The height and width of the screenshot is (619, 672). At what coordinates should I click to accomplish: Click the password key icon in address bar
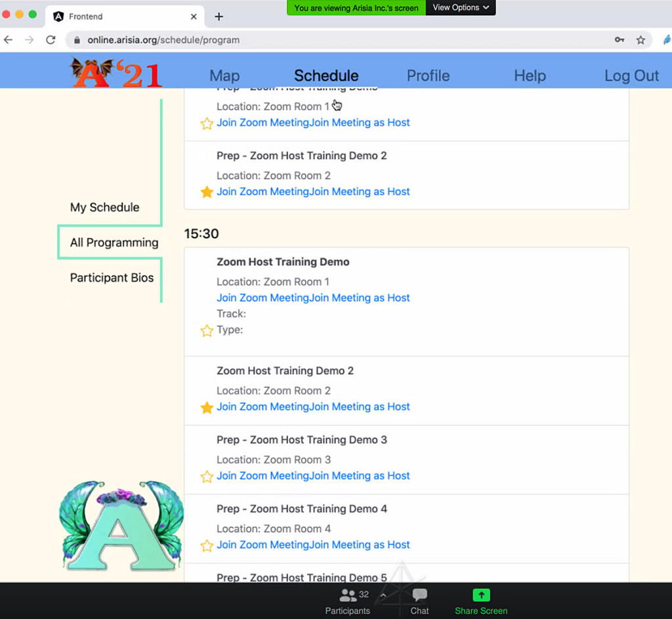(619, 40)
